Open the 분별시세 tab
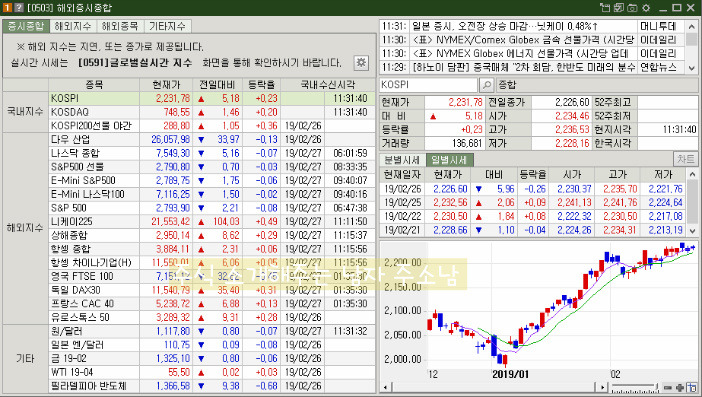 pos(402,159)
